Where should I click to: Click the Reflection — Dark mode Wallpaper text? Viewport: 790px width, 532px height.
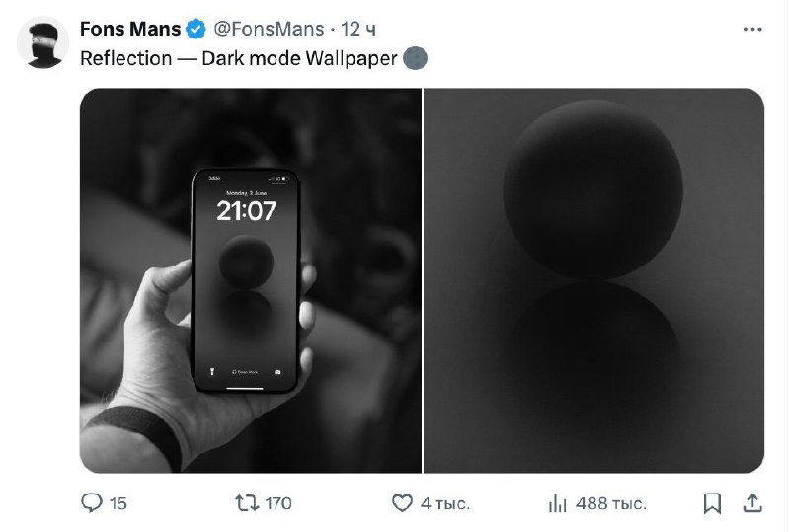click(x=238, y=58)
